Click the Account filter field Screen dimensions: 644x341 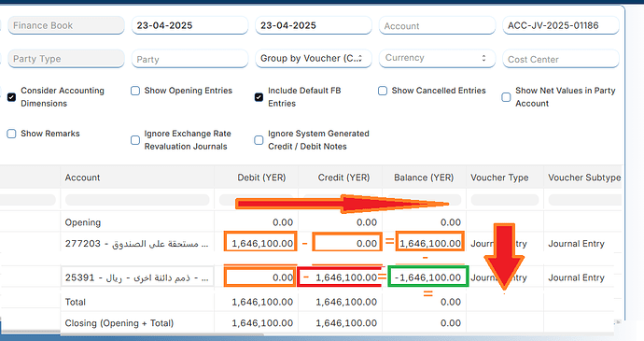pos(437,25)
